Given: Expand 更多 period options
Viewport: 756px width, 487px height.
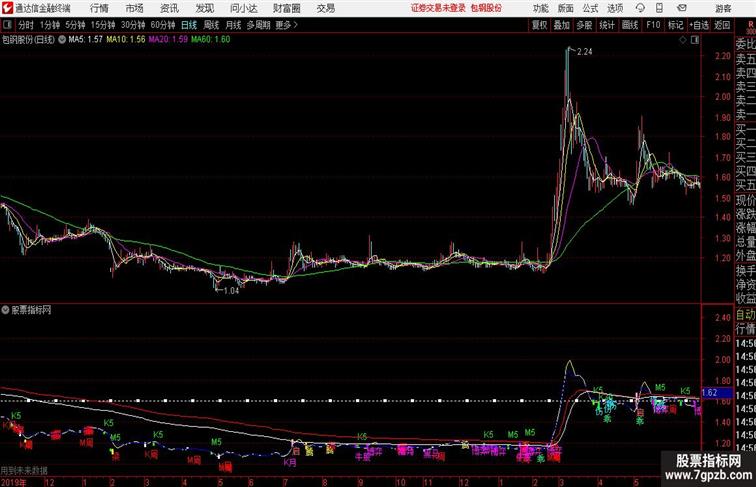Looking at the screenshot, I should click(286, 25).
